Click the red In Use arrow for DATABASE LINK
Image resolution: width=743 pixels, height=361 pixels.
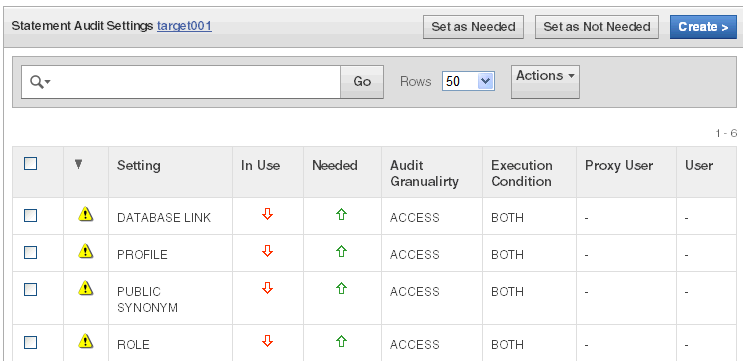pyautogui.click(x=268, y=215)
